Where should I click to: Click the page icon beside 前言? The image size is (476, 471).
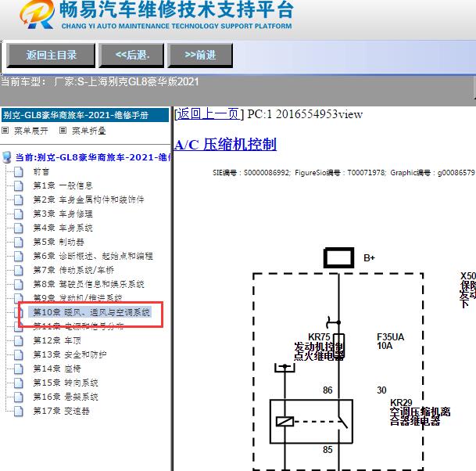(x=19, y=171)
